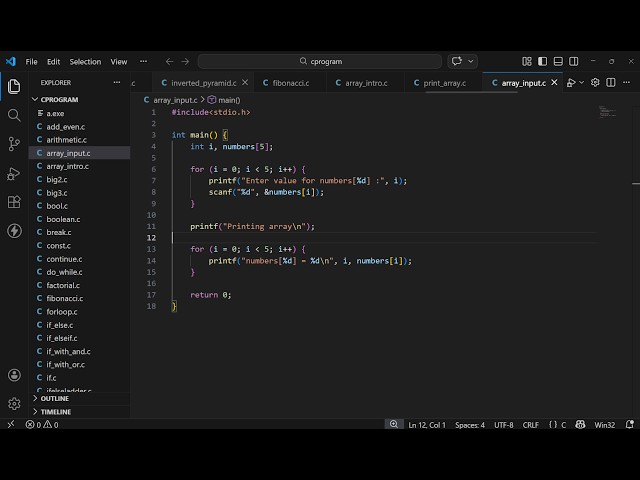The image size is (640, 480).
Task: Expand the TIMELINE section
Action: (x=55, y=412)
